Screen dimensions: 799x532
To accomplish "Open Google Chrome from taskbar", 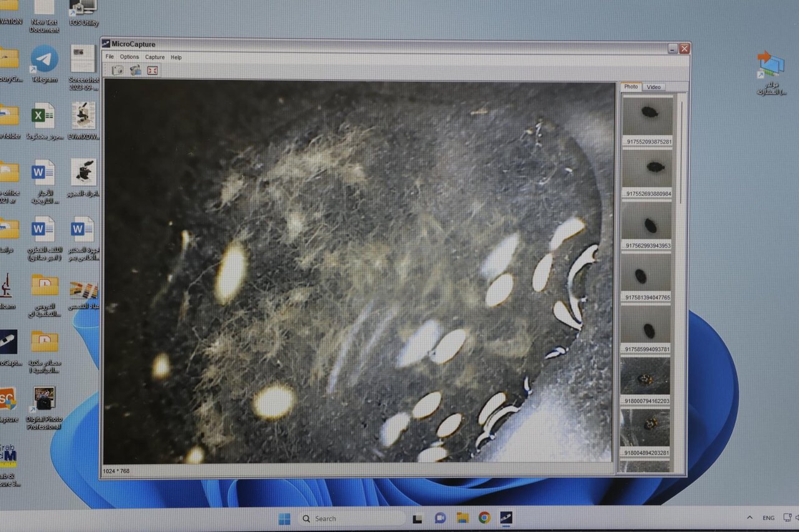I will pos(484,518).
